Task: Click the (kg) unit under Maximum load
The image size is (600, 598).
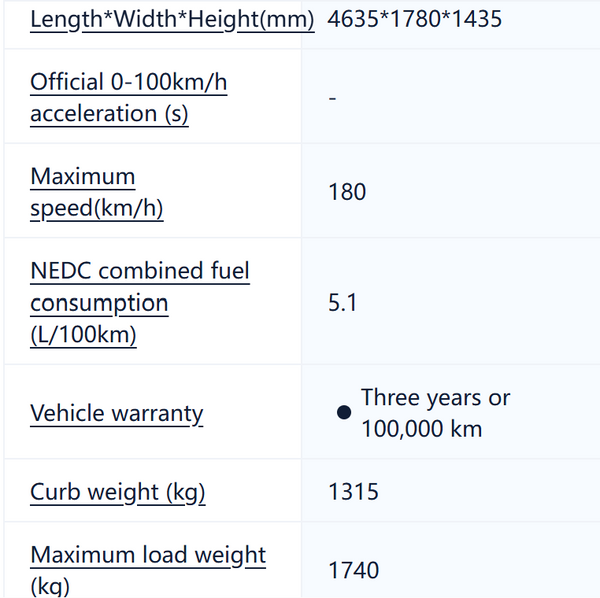Action: tap(50, 587)
